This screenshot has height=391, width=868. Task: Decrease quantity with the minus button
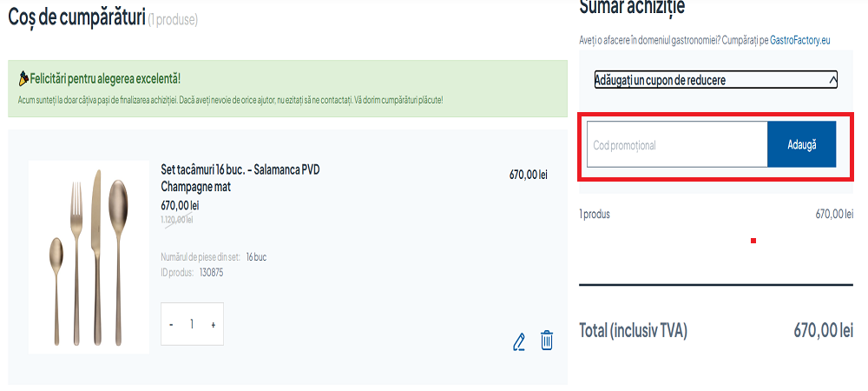171,325
